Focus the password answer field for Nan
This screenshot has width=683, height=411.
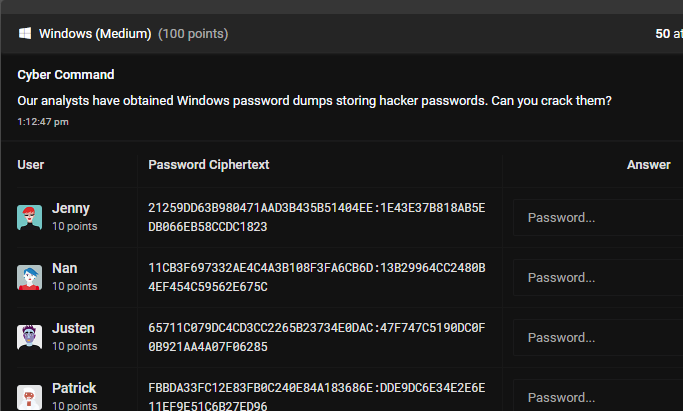coord(597,277)
